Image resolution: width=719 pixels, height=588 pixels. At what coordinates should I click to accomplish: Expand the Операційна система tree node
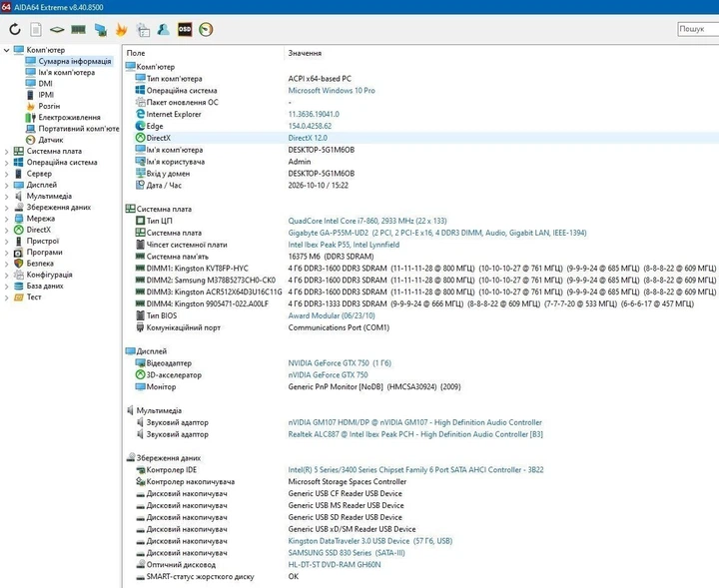pyautogui.click(x=6, y=163)
